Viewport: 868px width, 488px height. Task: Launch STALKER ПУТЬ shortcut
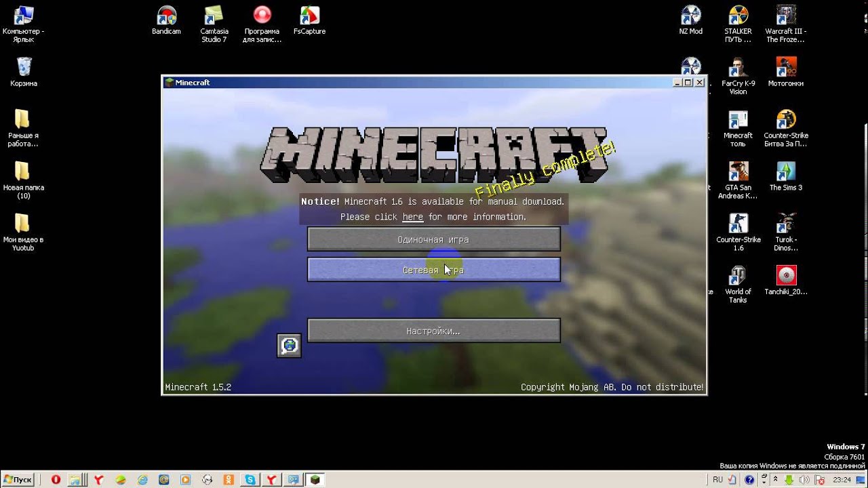click(x=738, y=24)
